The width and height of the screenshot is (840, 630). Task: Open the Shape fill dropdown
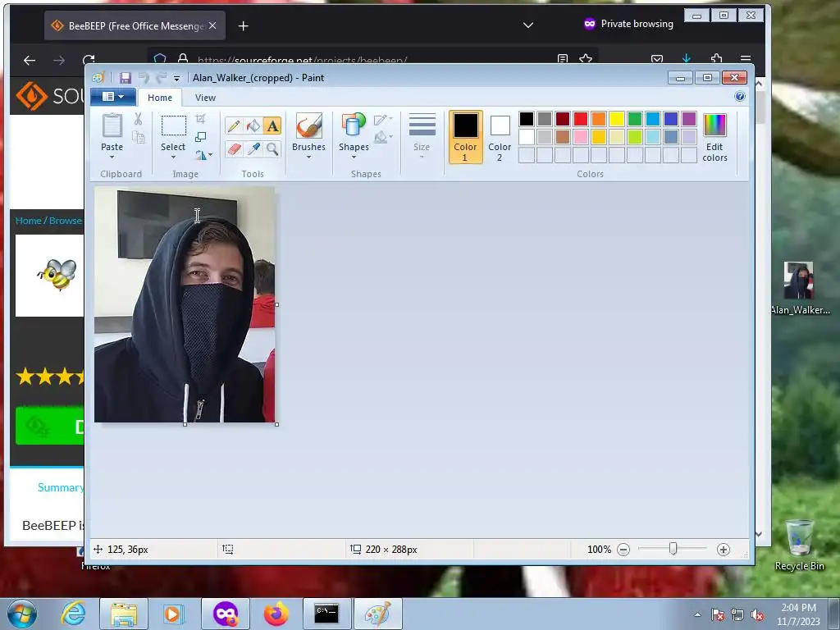[x=383, y=138]
